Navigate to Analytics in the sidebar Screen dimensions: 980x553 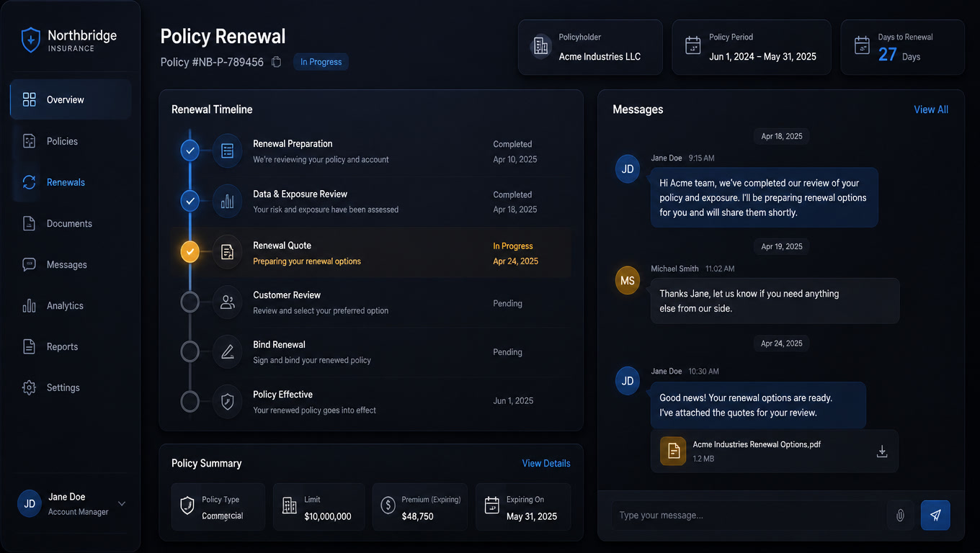pos(71,305)
